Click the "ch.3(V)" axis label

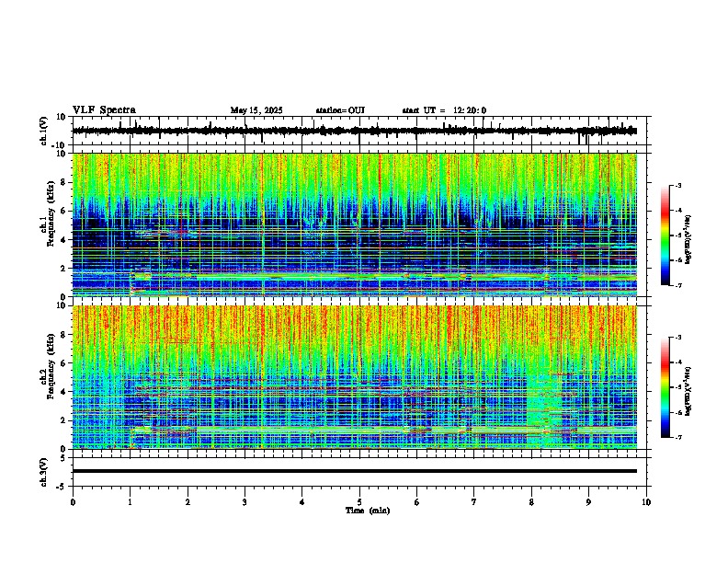(44, 472)
